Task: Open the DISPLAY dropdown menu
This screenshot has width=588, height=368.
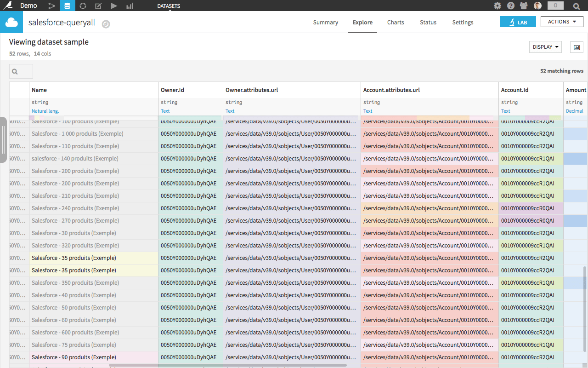Action: click(545, 47)
